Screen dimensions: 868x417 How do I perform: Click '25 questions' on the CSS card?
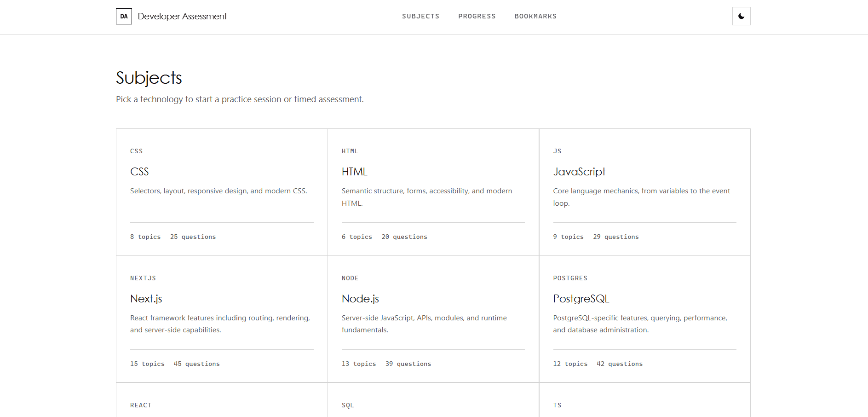click(x=193, y=237)
